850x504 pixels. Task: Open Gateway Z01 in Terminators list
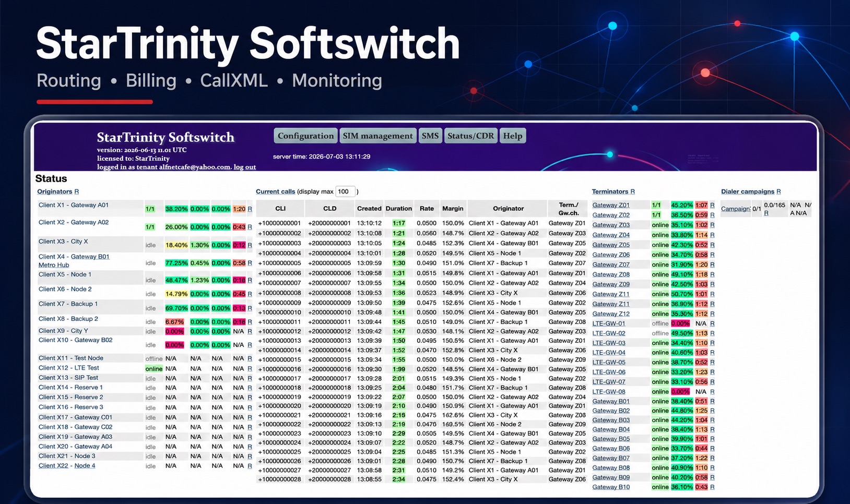pyautogui.click(x=611, y=205)
